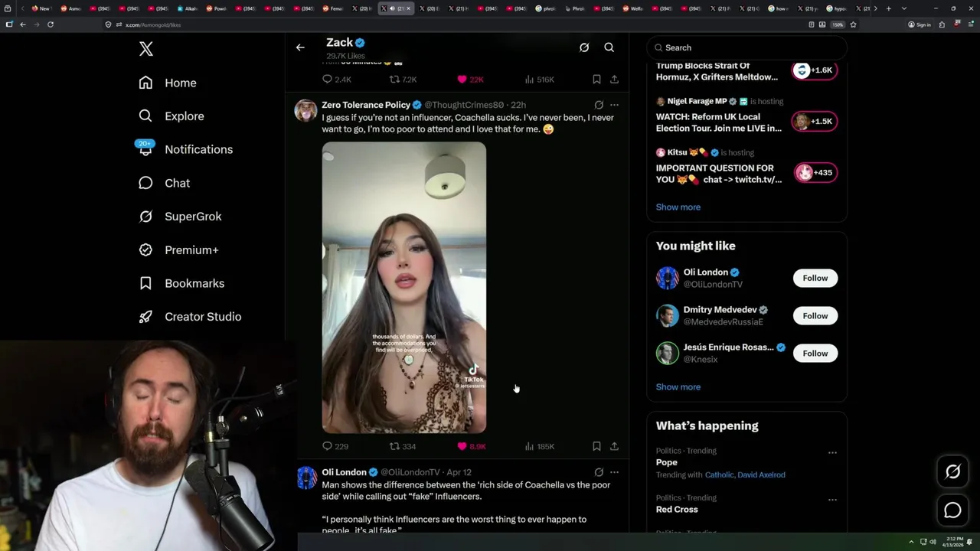This screenshot has height=551, width=980.
Task: Join live space with +1.6K listeners
Action: [x=814, y=70]
